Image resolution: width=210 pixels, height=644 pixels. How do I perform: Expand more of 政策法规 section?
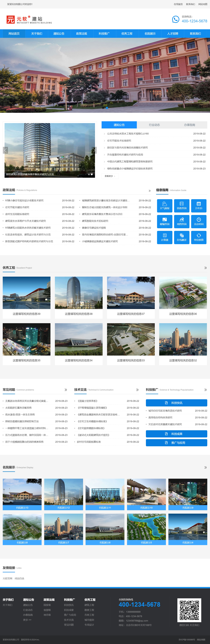[x=149, y=191]
